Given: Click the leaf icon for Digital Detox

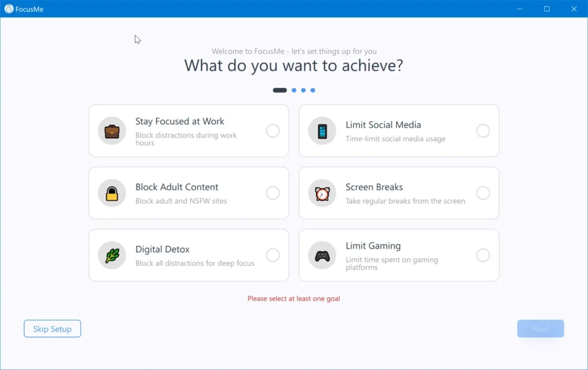Looking at the screenshot, I should [x=112, y=255].
